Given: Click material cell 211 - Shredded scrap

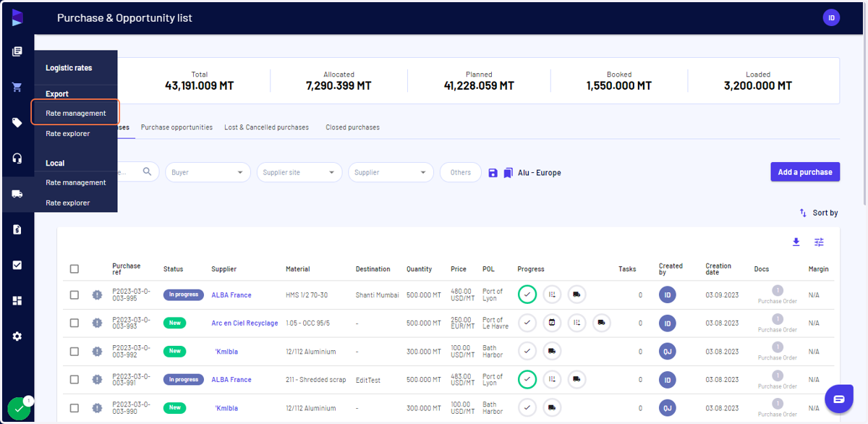Looking at the screenshot, I should [316, 380].
